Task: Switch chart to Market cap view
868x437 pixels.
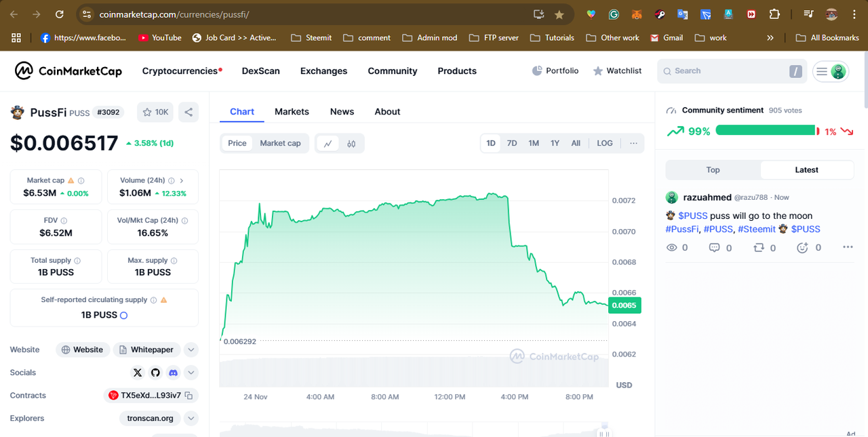Action: (x=280, y=143)
